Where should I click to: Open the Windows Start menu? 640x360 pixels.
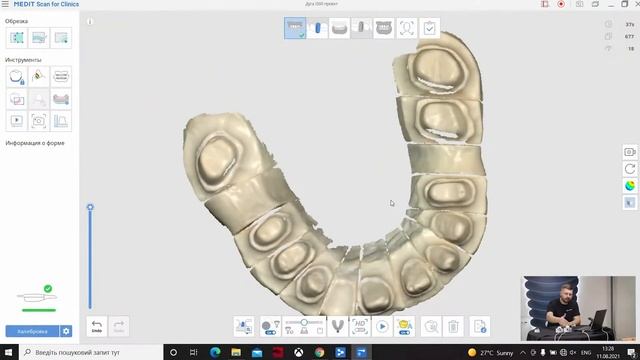tap(9, 352)
